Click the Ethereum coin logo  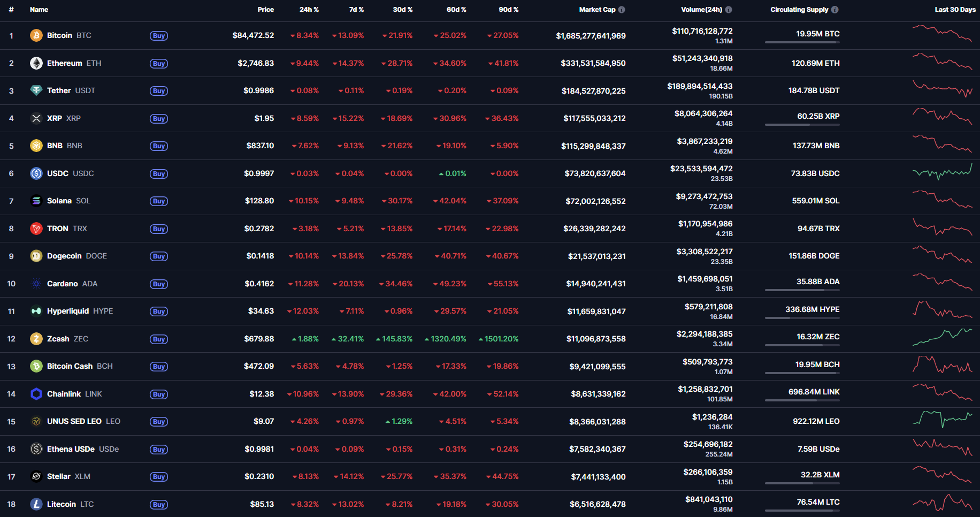[x=36, y=63]
